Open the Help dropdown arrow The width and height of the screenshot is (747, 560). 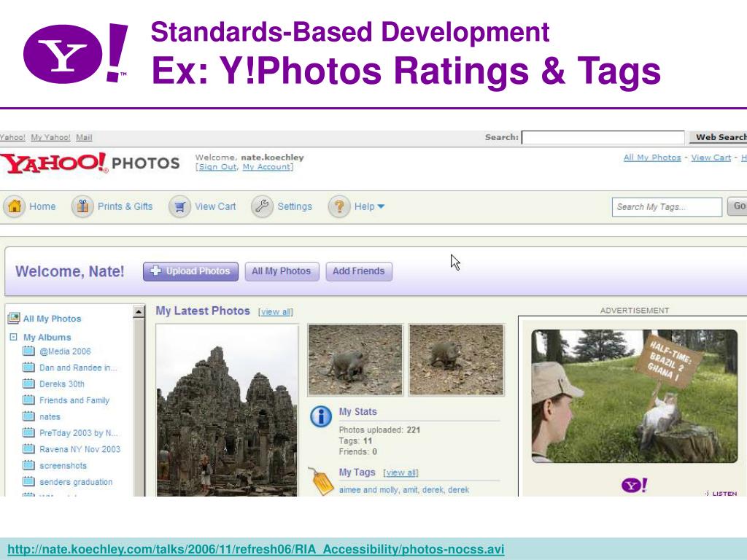point(381,206)
